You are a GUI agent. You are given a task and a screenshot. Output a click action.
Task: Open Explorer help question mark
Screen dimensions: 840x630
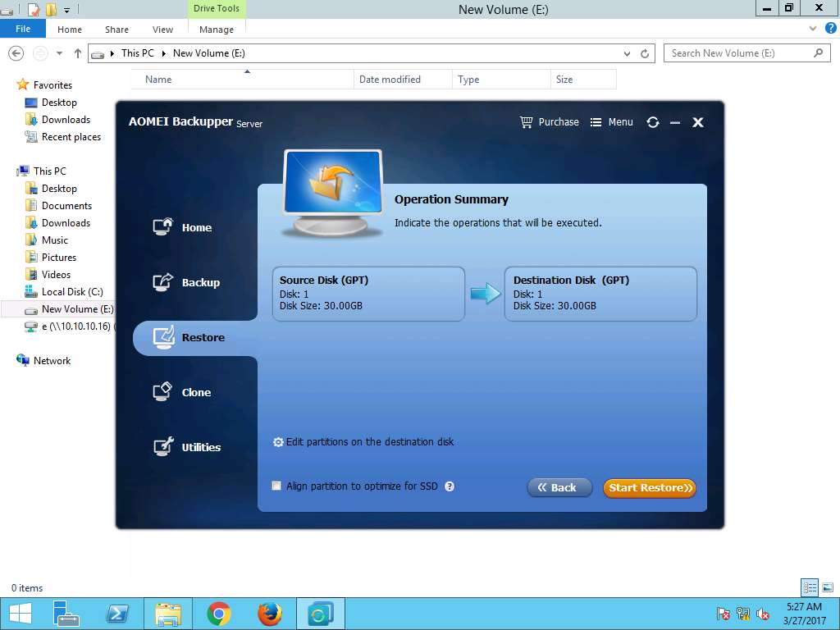coord(831,29)
